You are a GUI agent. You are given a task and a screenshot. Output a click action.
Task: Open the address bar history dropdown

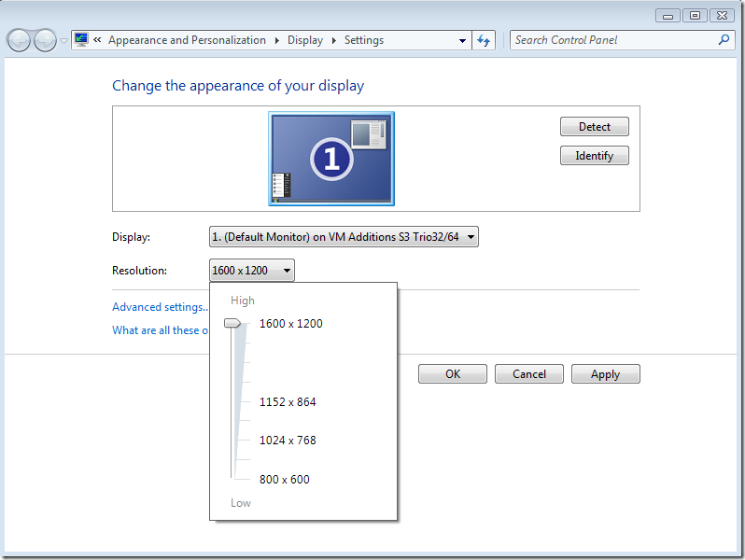click(462, 41)
